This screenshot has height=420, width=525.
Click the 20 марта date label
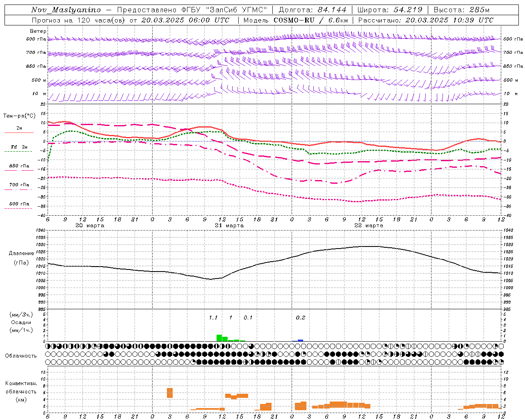[90, 226]
